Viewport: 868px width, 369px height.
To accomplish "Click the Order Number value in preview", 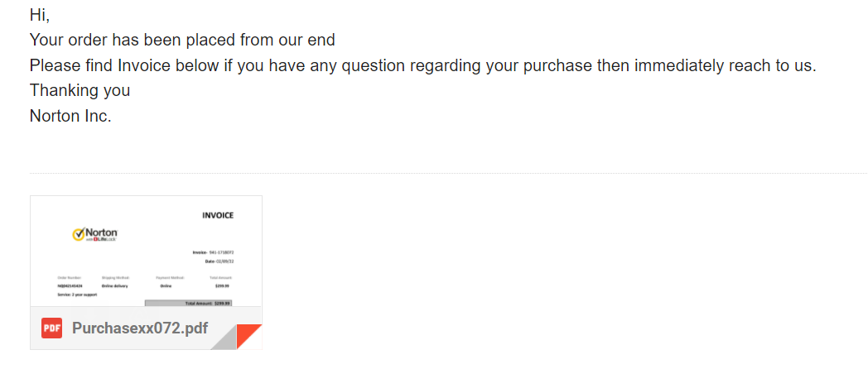I will click(x=70, y=286).
